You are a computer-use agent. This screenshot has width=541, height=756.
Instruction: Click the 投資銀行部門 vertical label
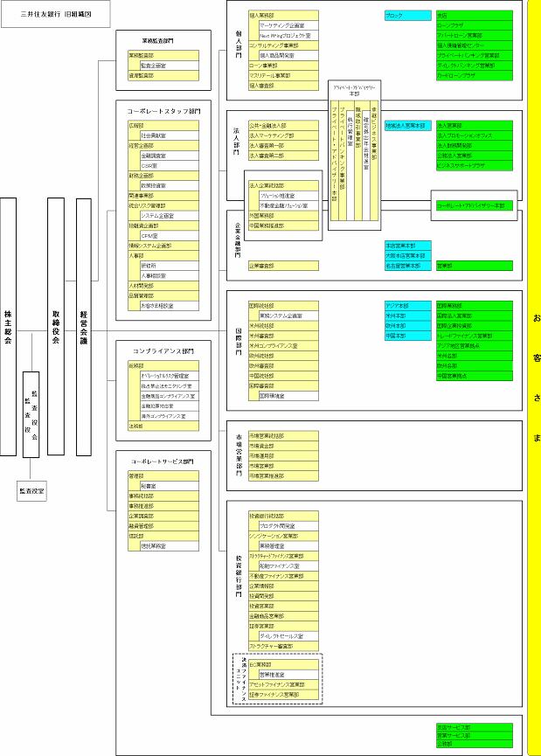tap(239, 576)
